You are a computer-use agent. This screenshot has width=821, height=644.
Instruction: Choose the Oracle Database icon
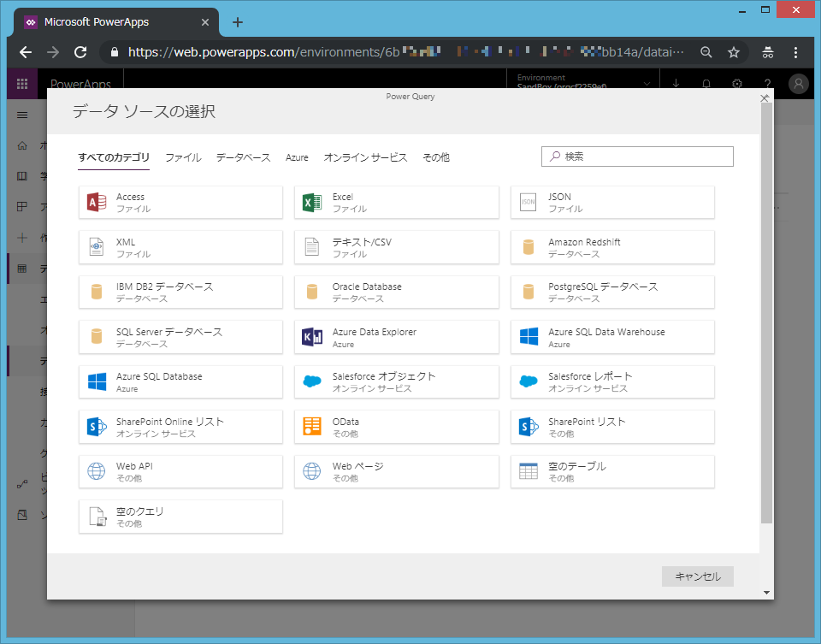(312, 292)
